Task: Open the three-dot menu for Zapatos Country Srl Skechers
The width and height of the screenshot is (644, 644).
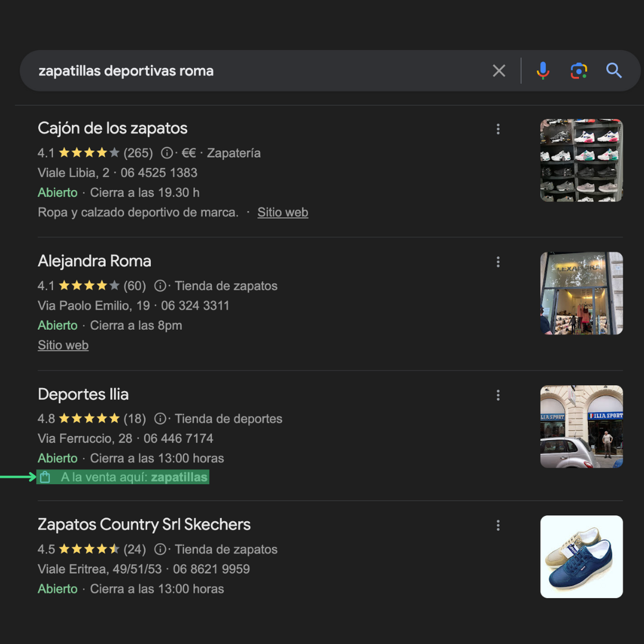Action: point(498,525)
